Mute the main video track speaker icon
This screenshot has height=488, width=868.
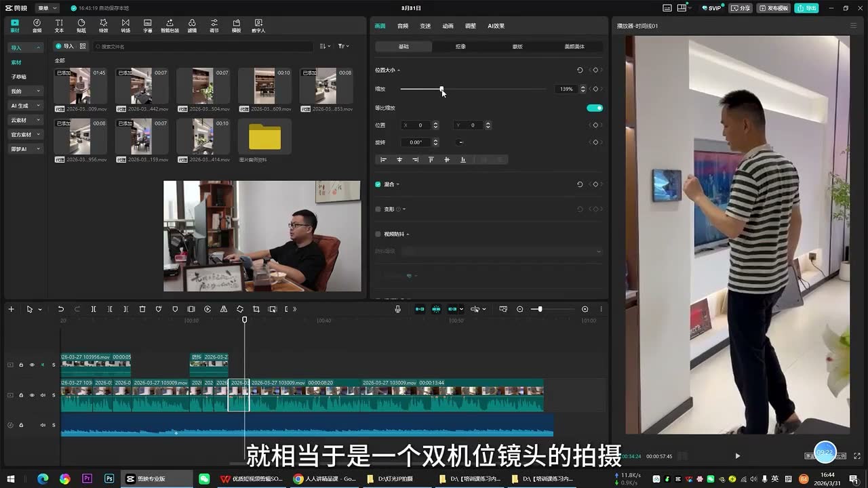[42, 395]
